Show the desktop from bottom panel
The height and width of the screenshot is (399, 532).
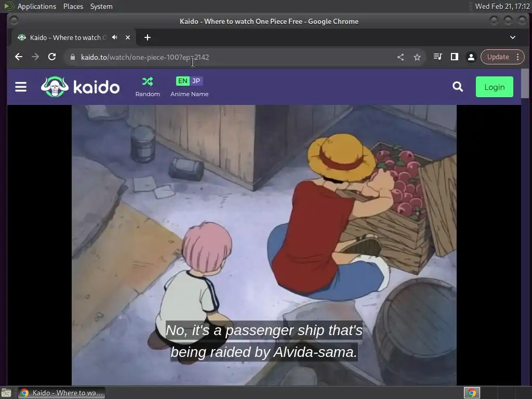(6, 393)
